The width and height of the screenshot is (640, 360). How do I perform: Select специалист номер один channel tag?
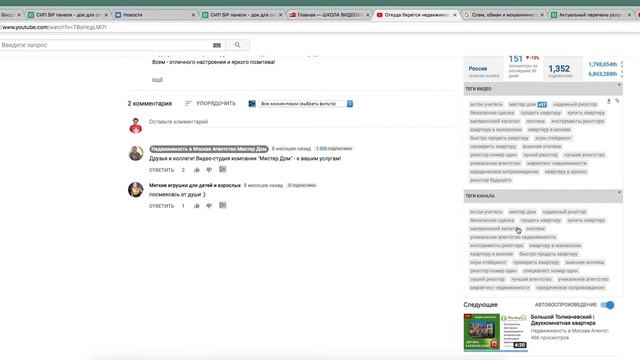pos(550,271)
